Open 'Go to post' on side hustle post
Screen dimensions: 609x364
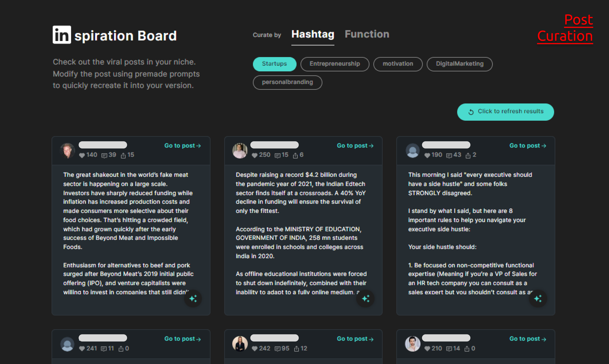pos(528,146)
